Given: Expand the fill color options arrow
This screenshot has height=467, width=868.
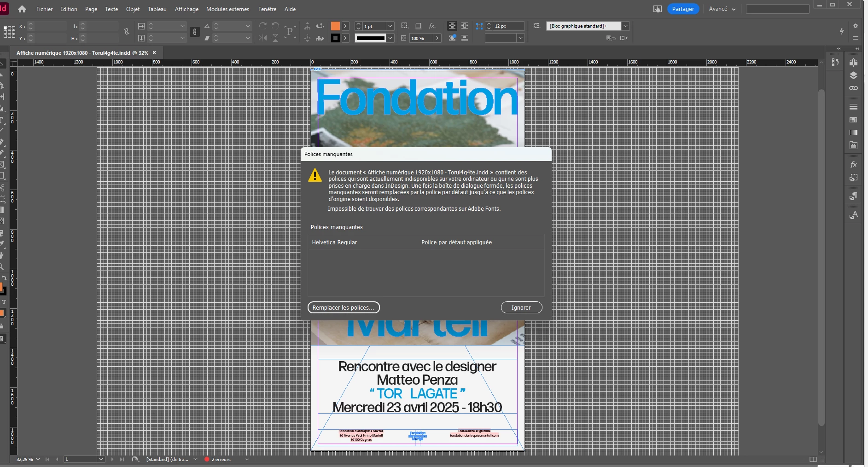Looking at the screenshot, I should coord(345,26).
